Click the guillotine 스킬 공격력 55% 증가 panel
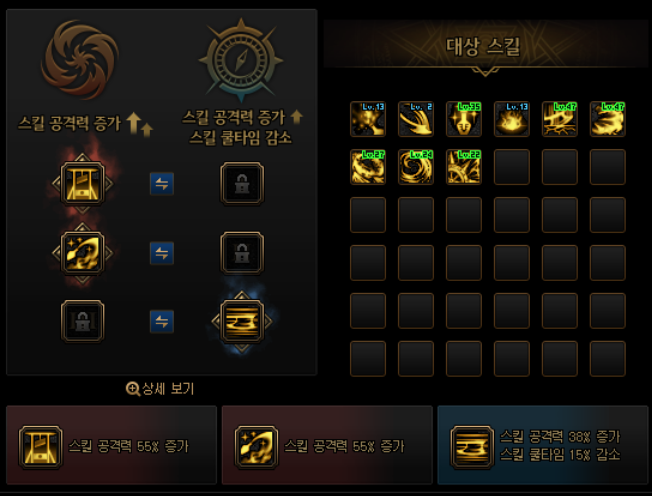The width and height of the screenshot is (652, 496). click(111, 445)
